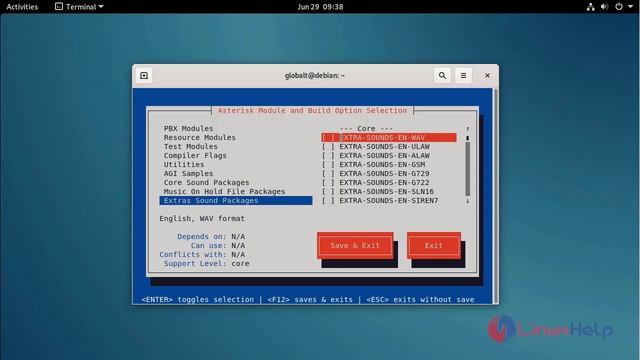The width and height of the screenshot is (640, 360).
Task: Toggle EXTRA-SOUNDS-EN-SIREN7 checkbox
Action: [x=328, y=200]
